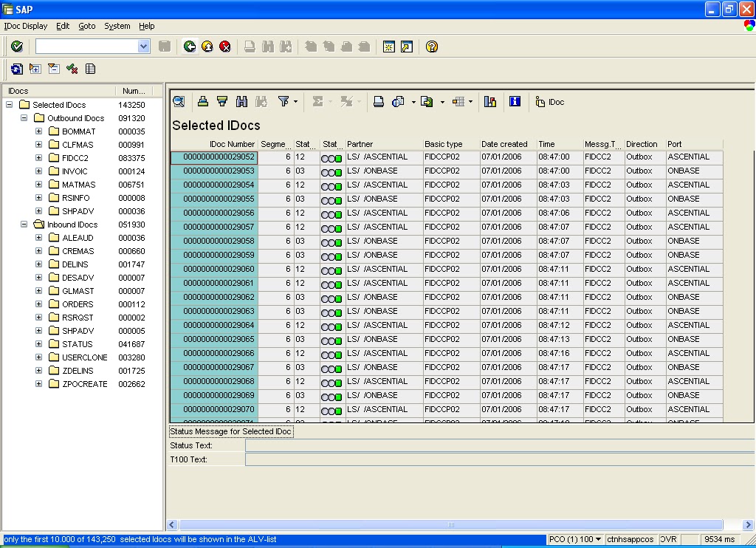Click the green check and red X icon
This screenshot has width=756, height=548.
[x=72, y=69]
